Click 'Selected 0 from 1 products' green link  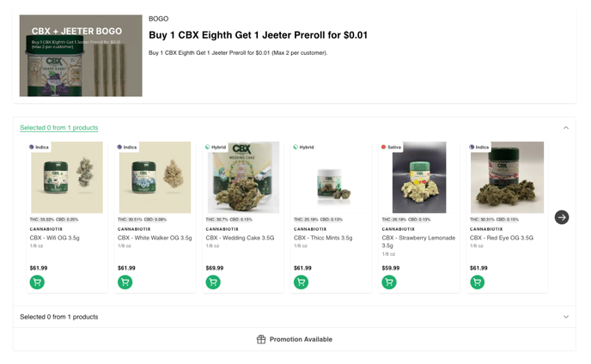59,128
